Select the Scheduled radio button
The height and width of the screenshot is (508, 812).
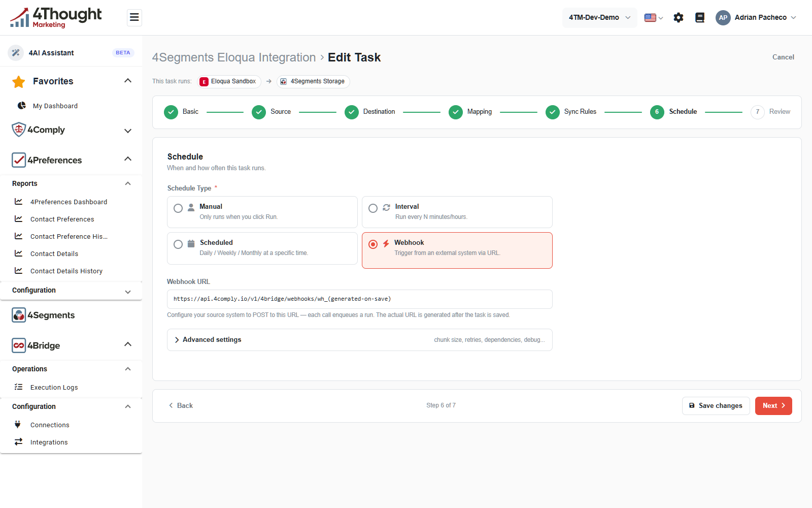178,244
